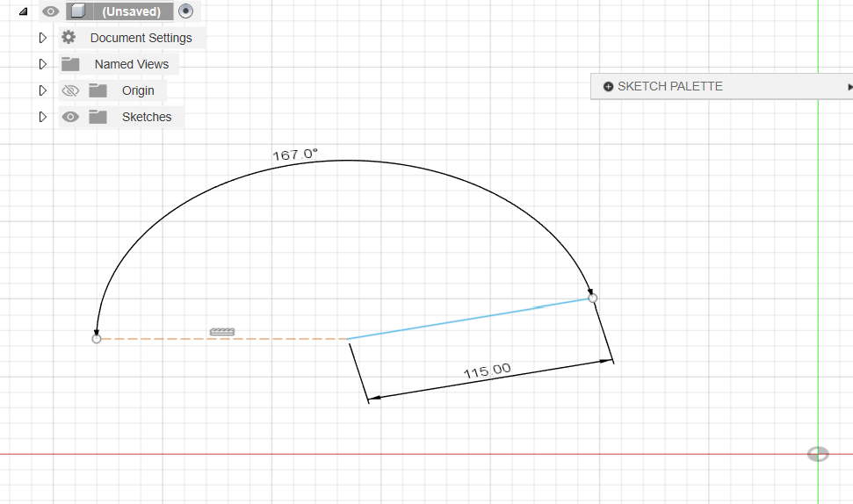Screen dimensions: 853x504
Task: Activate the (Unsaved) component radio button
Action: click(186, 11)
